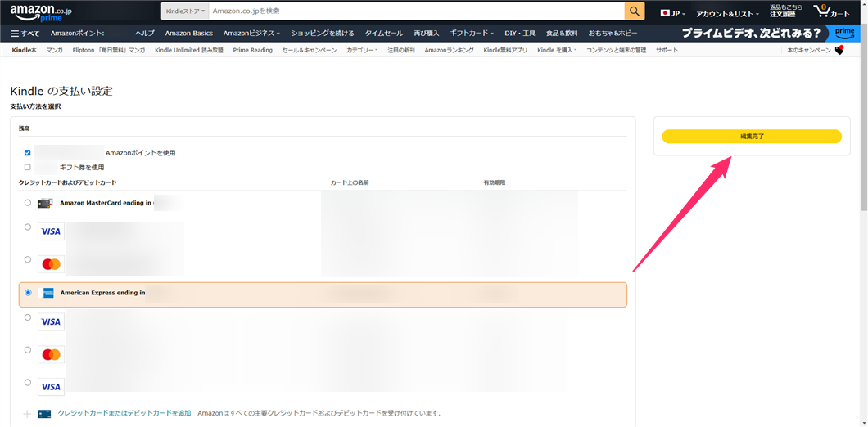The image size is (868, 427).
Task: Click the VISA logo directly below American Express row
Action: (x=51, y=322)
